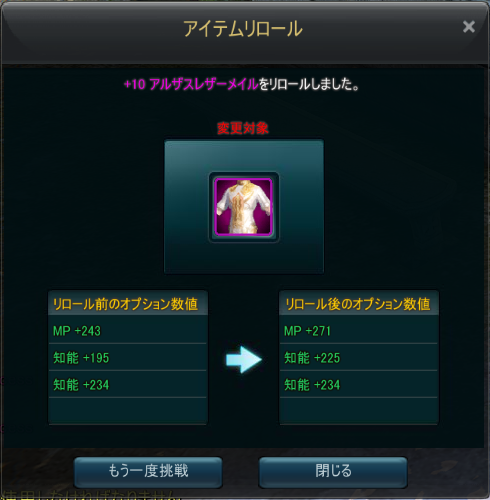The image size is (490, 500).
Task: Click empty fourth row in before-reroll panel
Action: 128,410
